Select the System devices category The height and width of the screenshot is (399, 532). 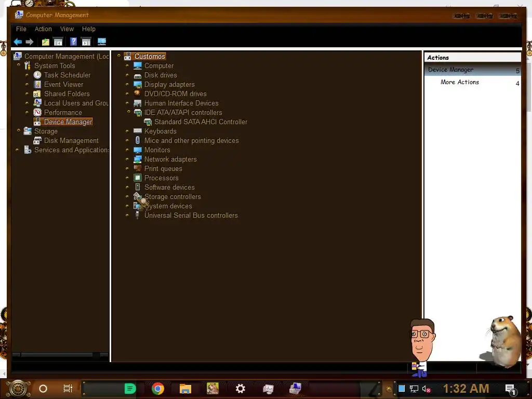168,206
